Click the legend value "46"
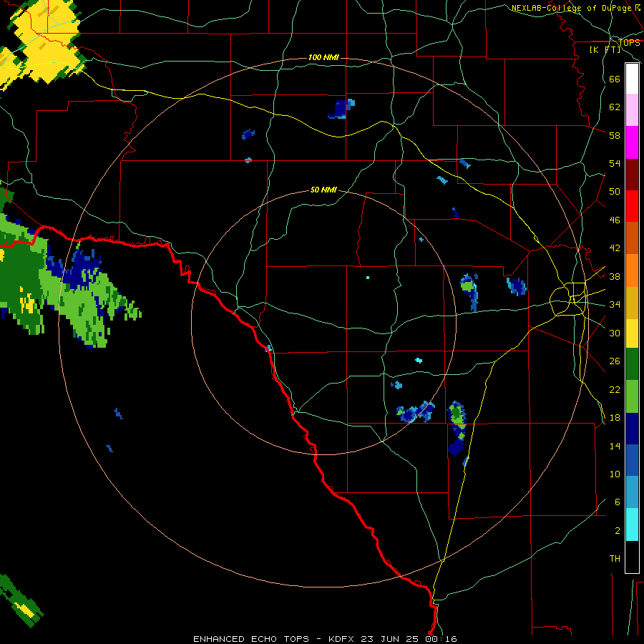The height and width of the screenshot is (644, 644). click(615, 220)
